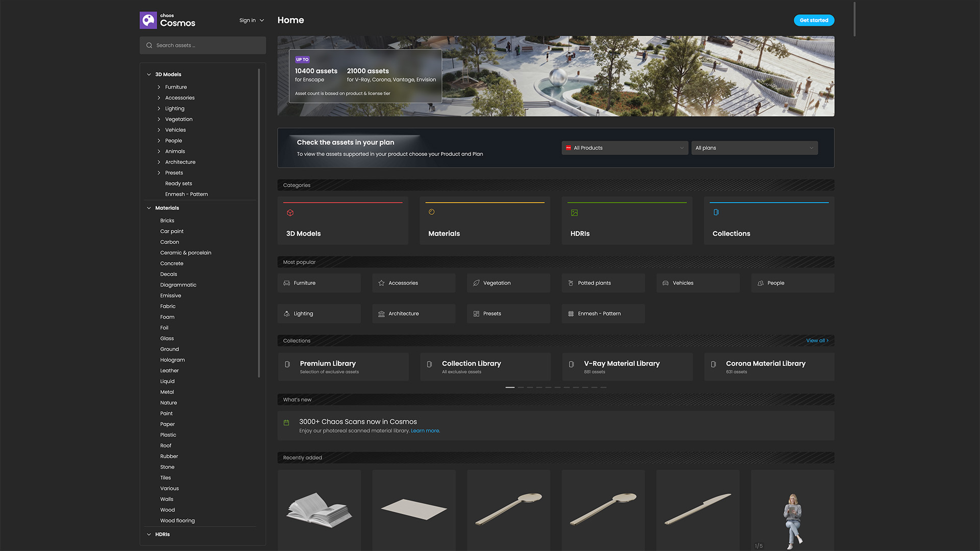Click the green HDRIs image icon

click(574, 212)
